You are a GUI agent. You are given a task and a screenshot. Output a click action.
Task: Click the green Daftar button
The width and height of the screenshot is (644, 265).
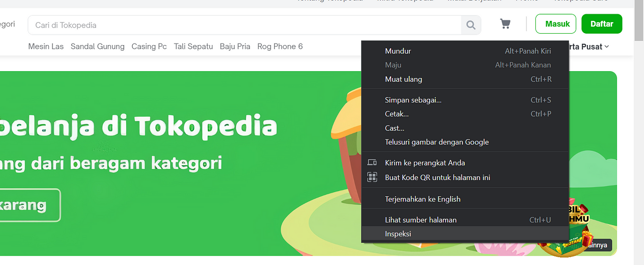tap(602, 24)
